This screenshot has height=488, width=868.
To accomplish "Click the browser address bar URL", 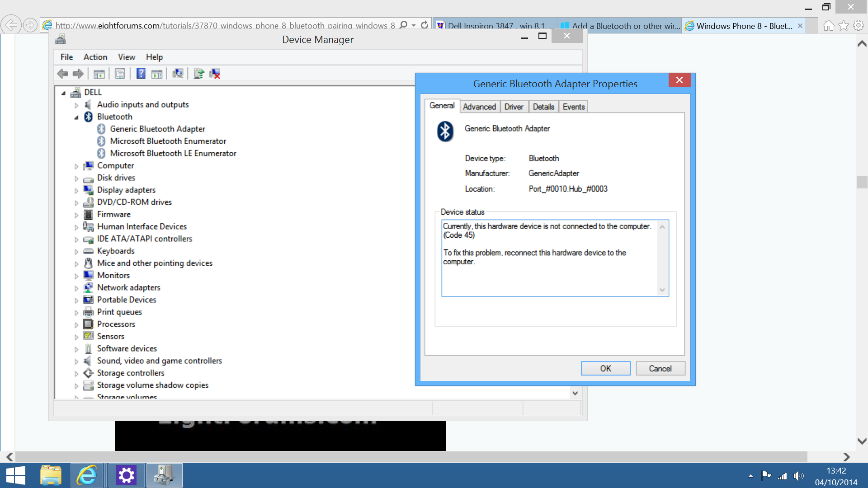I will [225, 26].
